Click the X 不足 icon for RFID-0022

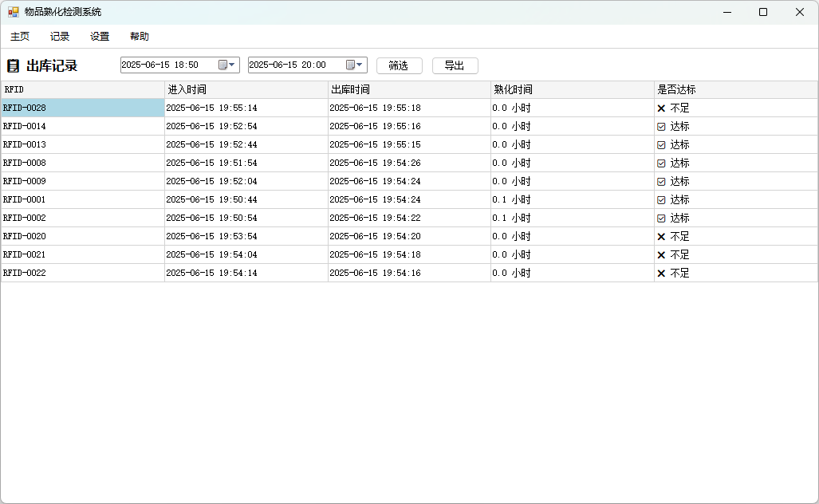[x=661, y=274]
